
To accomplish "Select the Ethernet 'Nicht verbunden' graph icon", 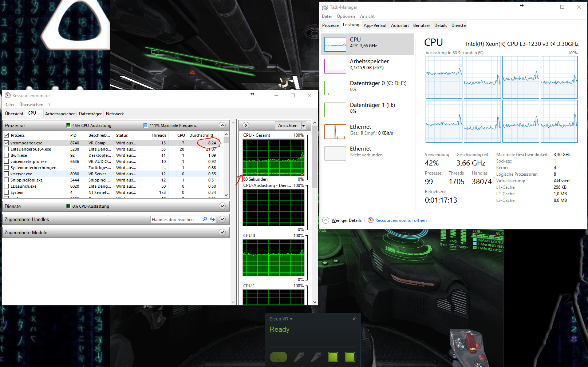I will (335, 153).
